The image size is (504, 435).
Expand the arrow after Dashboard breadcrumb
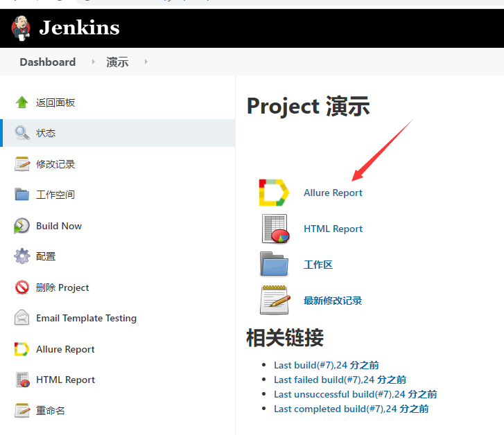pos(93,62)
